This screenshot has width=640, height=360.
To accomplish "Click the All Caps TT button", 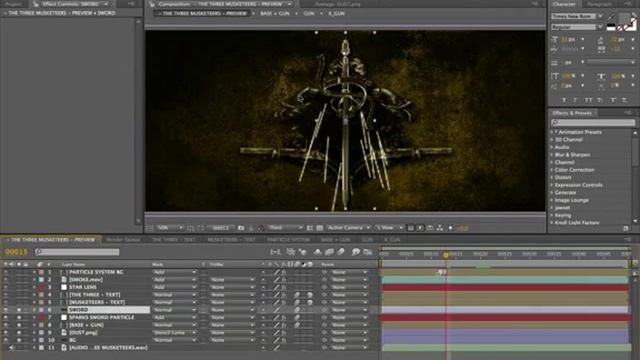I will click(588, 100).
